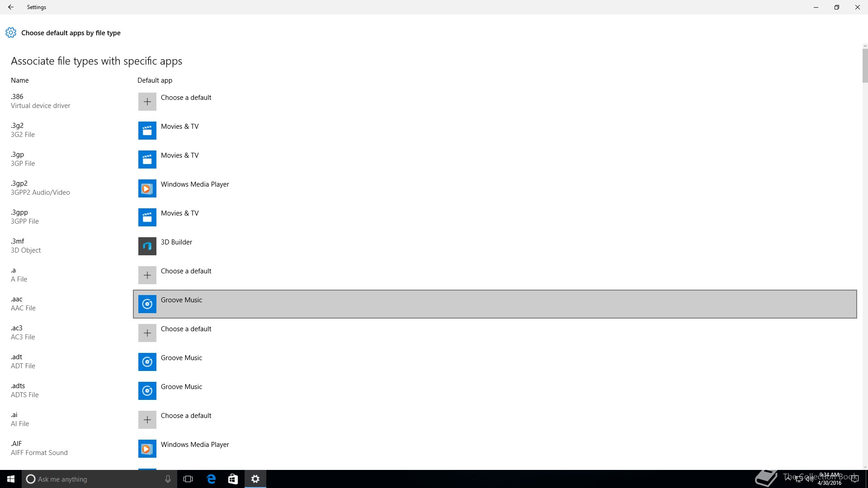
Task: Click the plus icon for the .a file type
Action: [147, 275]
